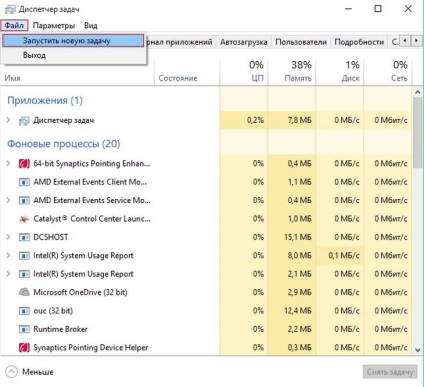Screen dimensions: 424x387
Task: Click the Диспетчер задач title bar icon
Action: (10, 9)
